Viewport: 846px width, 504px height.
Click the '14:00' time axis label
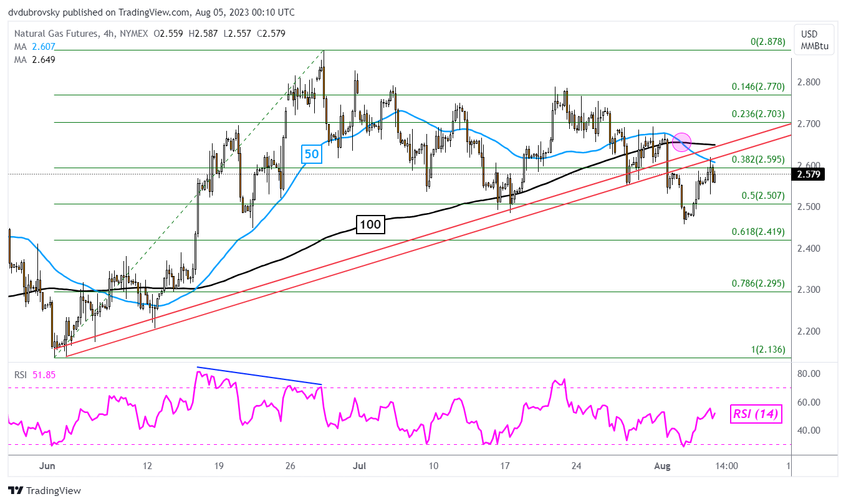[726, 466]
